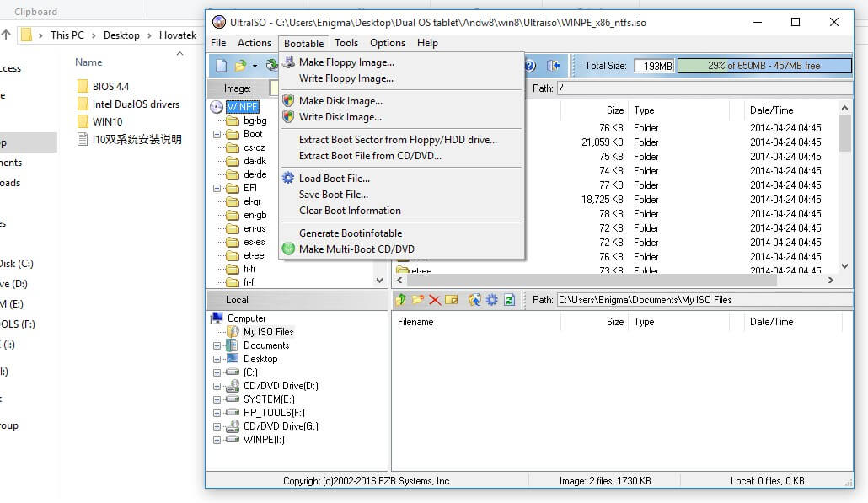
Task: Open the Options menu
Action: tap(387, 43)
